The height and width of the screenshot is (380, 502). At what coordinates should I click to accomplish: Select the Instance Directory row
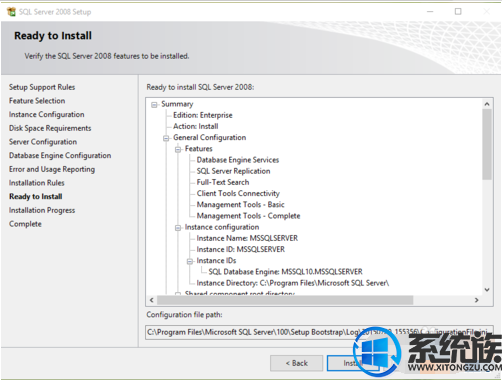pyautogui.click(x=293, y=283)
